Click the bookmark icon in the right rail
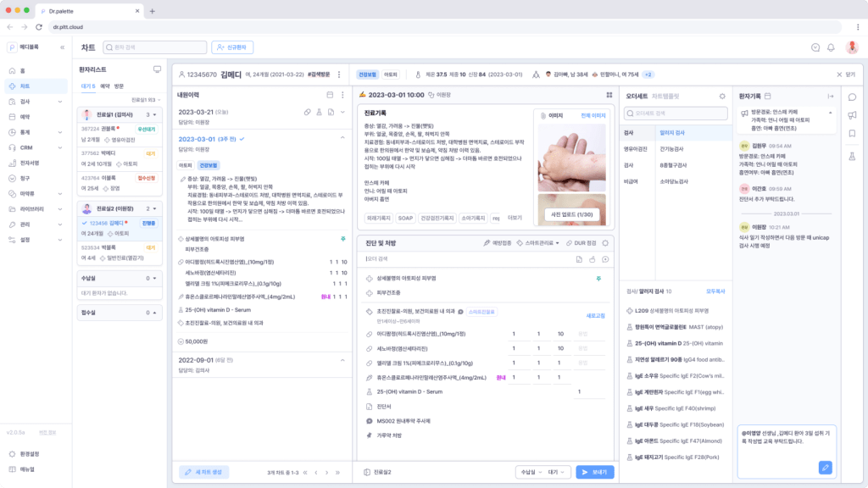868x488 pixels. 852,133
